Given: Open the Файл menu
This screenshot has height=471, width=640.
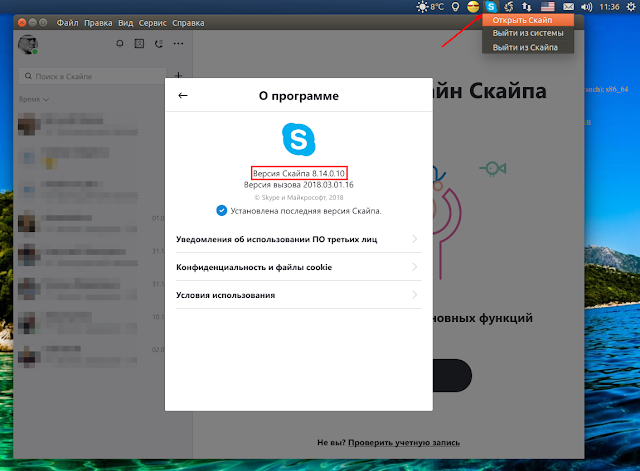Looking at the screenshot, I should (67, 23).
